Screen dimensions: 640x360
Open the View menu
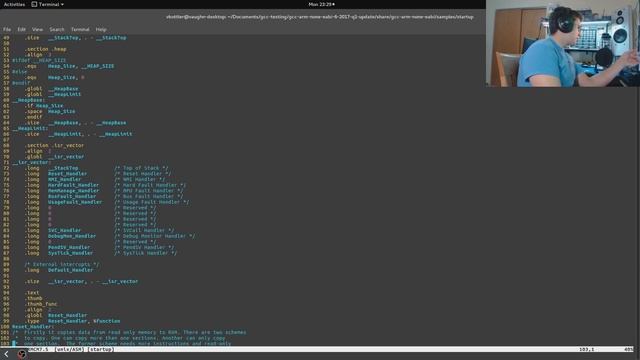[x=37, y=29]
